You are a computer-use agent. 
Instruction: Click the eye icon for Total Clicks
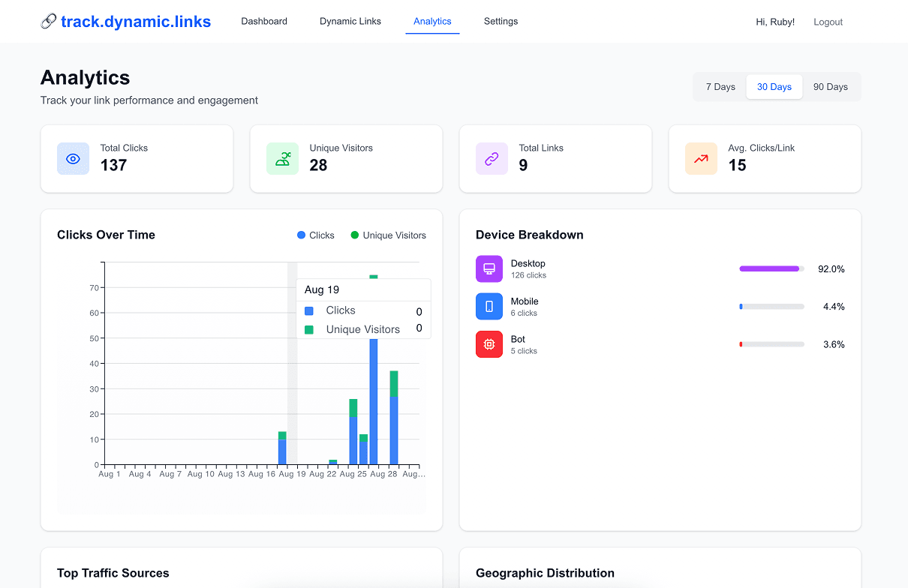pyautogui.click(x=73, y=159)
